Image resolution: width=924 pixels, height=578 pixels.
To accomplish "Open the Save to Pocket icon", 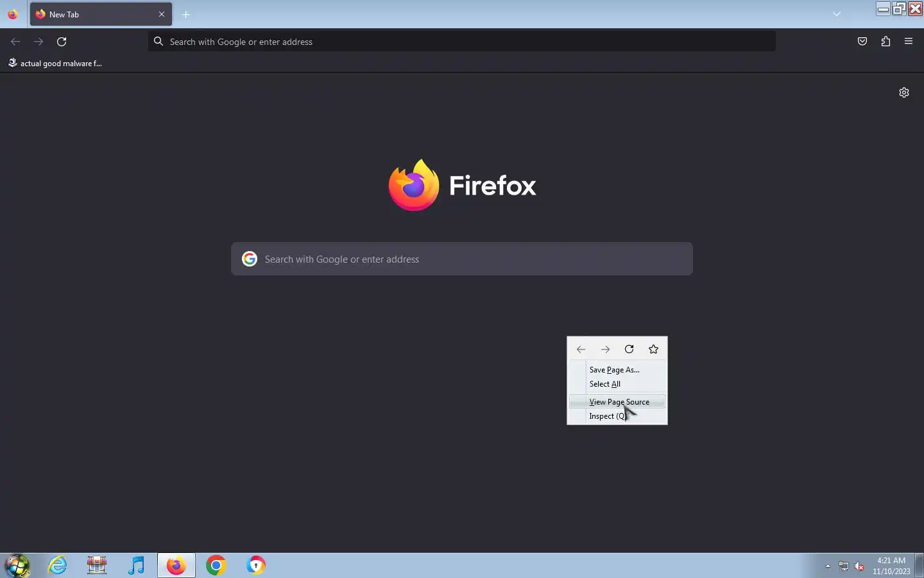I will click(862, 42).
